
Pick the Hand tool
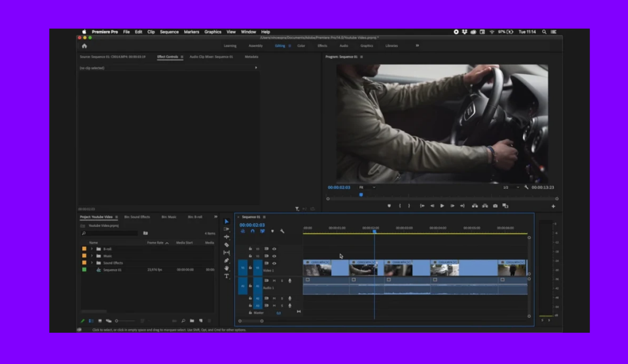click(x=226, y=268)
